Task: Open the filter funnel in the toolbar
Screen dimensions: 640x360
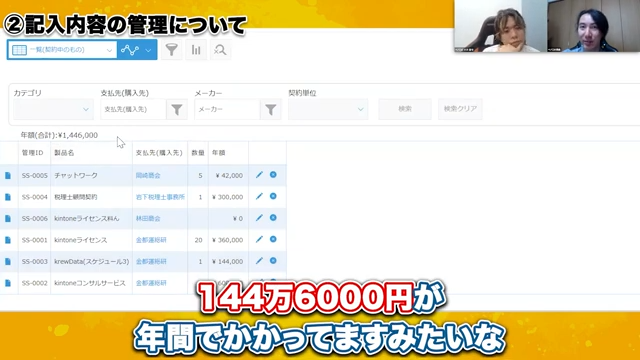Action: (x=171, y=50)
